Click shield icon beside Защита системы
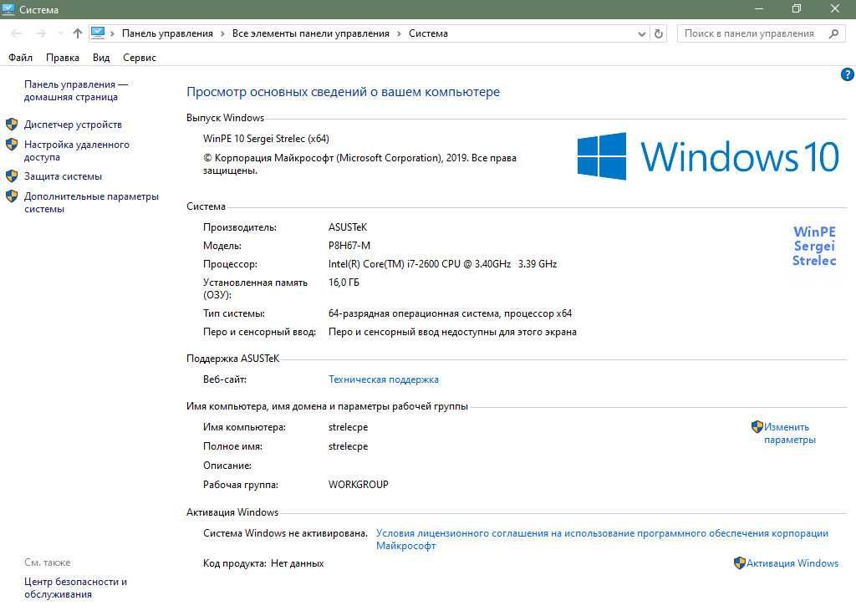Screen dimensions: 856x616 point(12,176)
